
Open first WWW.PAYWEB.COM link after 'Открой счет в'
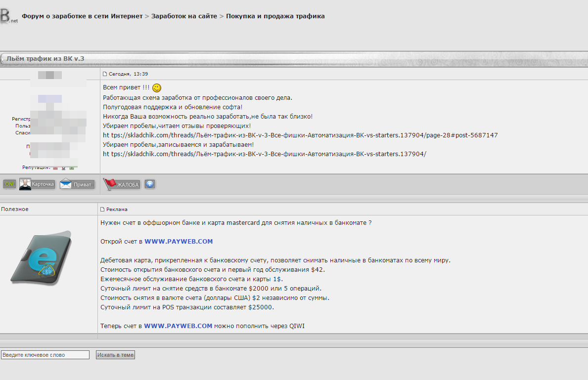pyautogui.click(x=179, y=241)
